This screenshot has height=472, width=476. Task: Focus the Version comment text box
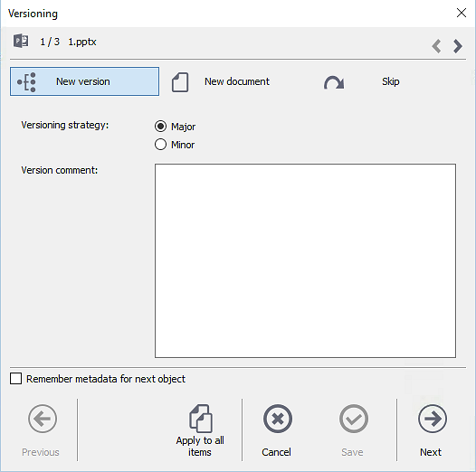tap(305, 261)
